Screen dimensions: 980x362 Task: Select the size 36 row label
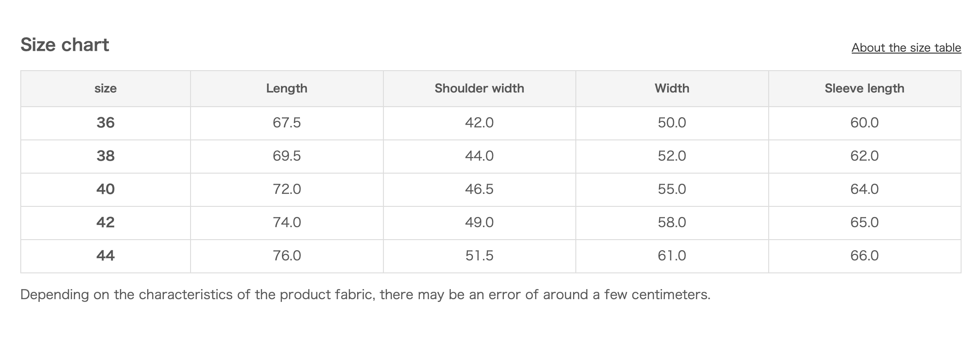tap(105, 122)
